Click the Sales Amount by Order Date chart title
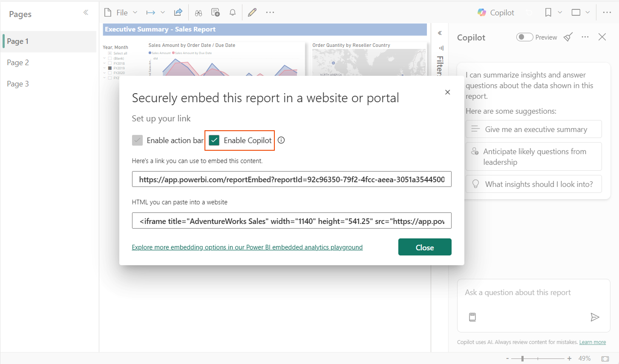This screenshot has width=619, height=364. [192, 45]
